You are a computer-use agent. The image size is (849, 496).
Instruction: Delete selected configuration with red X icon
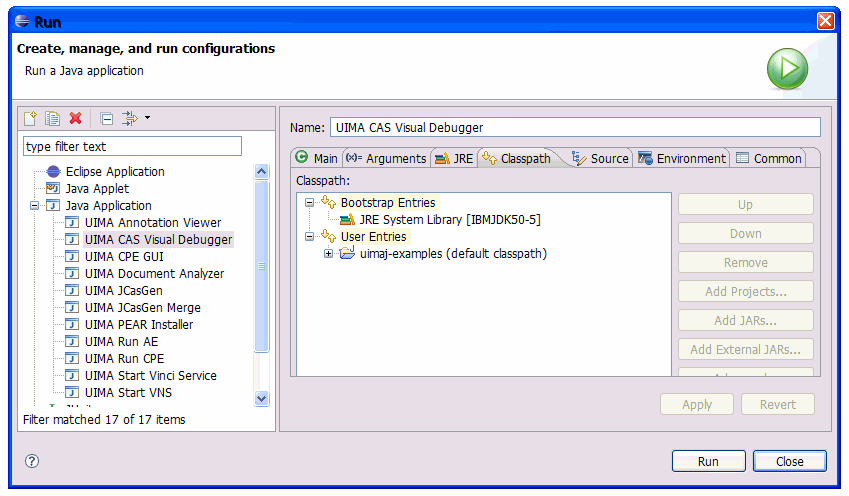[x=76, y=119]
